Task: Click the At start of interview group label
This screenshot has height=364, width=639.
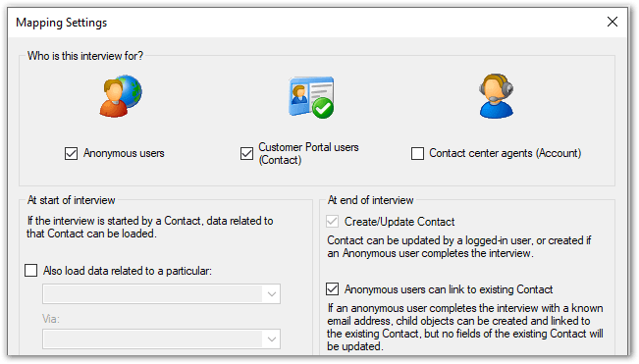Action: (x=71, y=200)
